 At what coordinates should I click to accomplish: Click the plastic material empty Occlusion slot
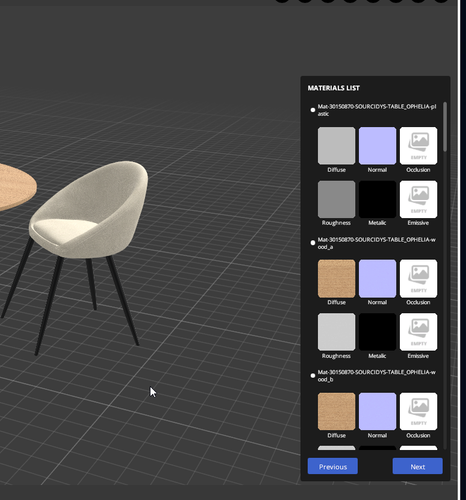[418, 146]
